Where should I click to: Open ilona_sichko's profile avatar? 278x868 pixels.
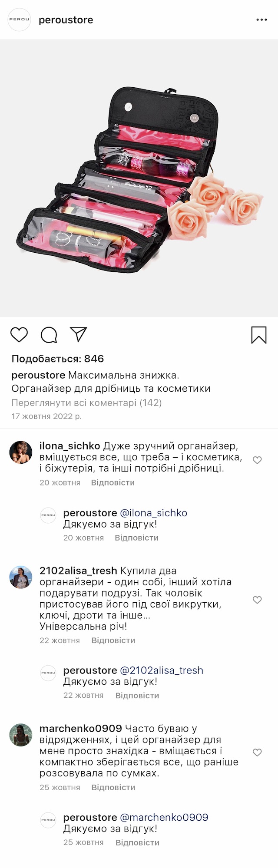point(21,453)
